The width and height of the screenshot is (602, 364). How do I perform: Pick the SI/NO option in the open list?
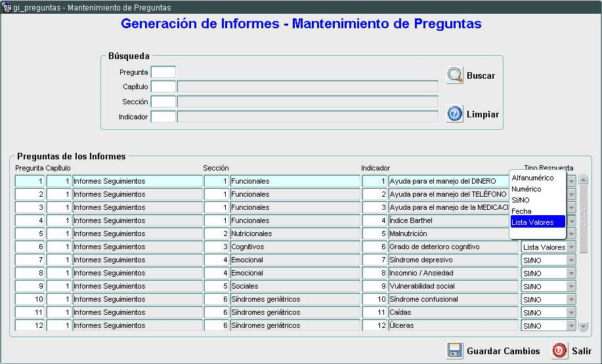(521, 200)
